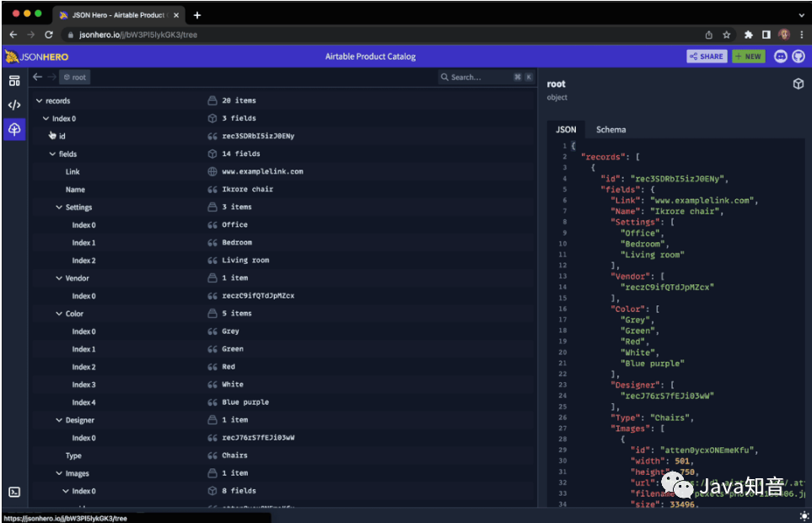Collapse the Designer node
Viewport: 812px width, 523px height.
(59, 420)
